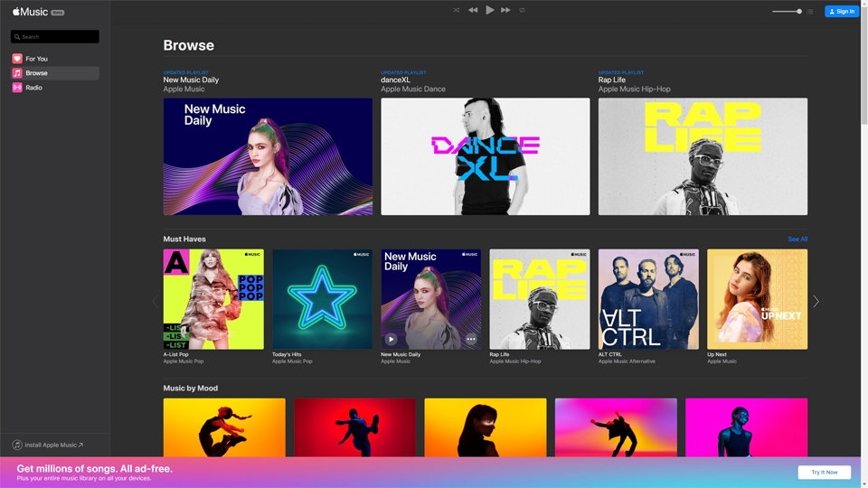Skip to next track
Viewport: 868px width, 488px height.
tap(505, 10)
